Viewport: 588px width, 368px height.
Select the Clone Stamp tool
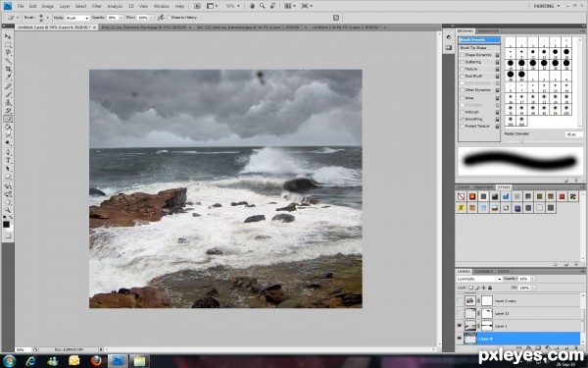[8, 102]
